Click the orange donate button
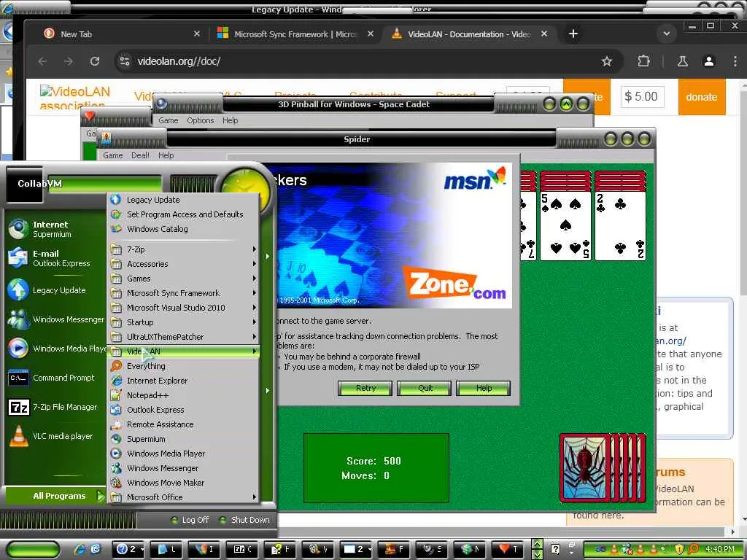 (x=701, y=97)
